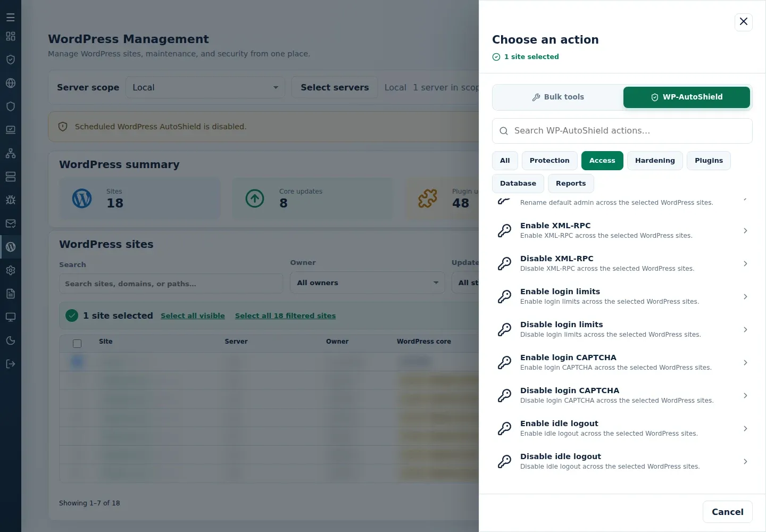Click the plain shield sidebar icon
Screen dimensions: 766x532
(x=11, y=106)
